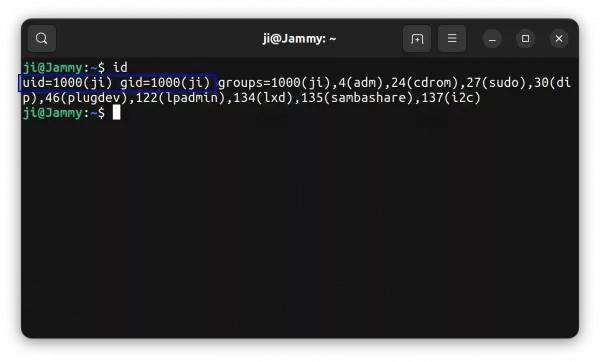This screenshot has width=600, height=362.
Task: Click the gid=1000(ji) output text
Action: (x=165, y=83)
